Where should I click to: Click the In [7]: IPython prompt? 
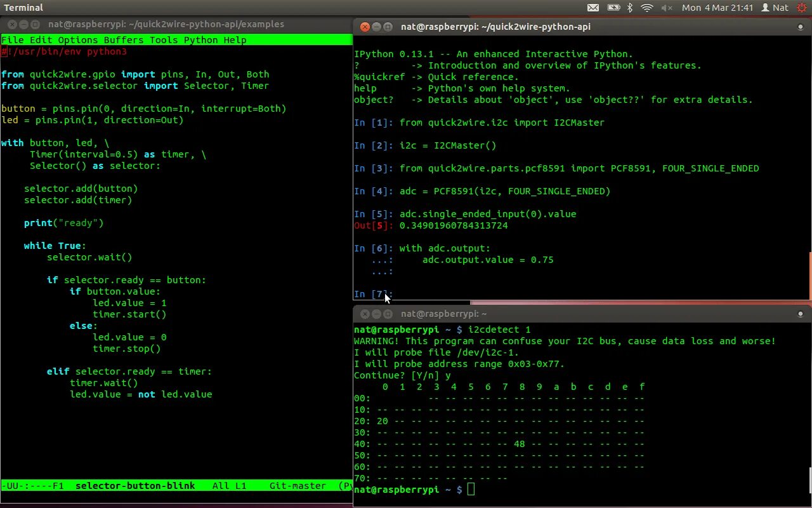click(x=374, y=294)
